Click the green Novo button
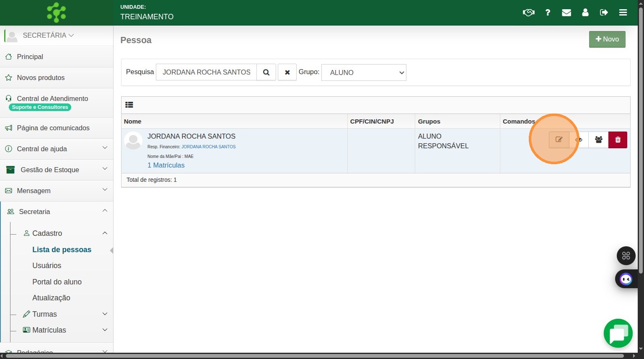 click(x=607, y=39)
